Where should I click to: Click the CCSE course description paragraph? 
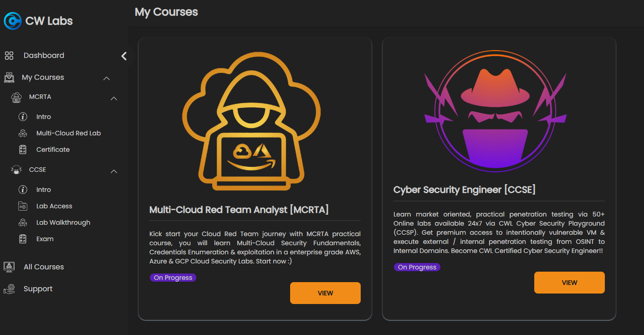click(499, 232)
